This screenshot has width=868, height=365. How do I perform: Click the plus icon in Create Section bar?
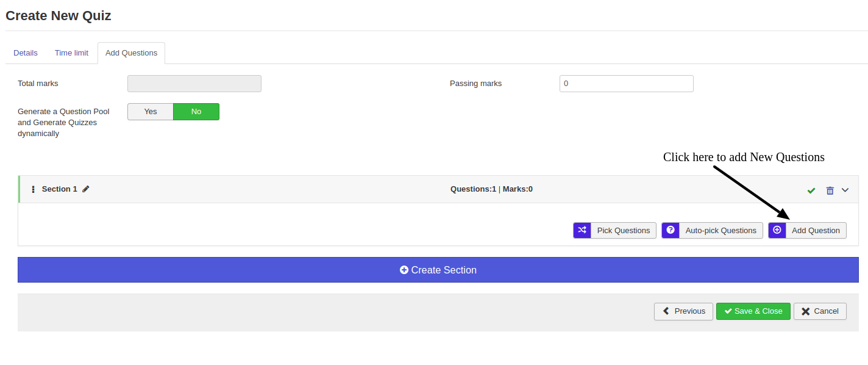(x=404, y=270)
